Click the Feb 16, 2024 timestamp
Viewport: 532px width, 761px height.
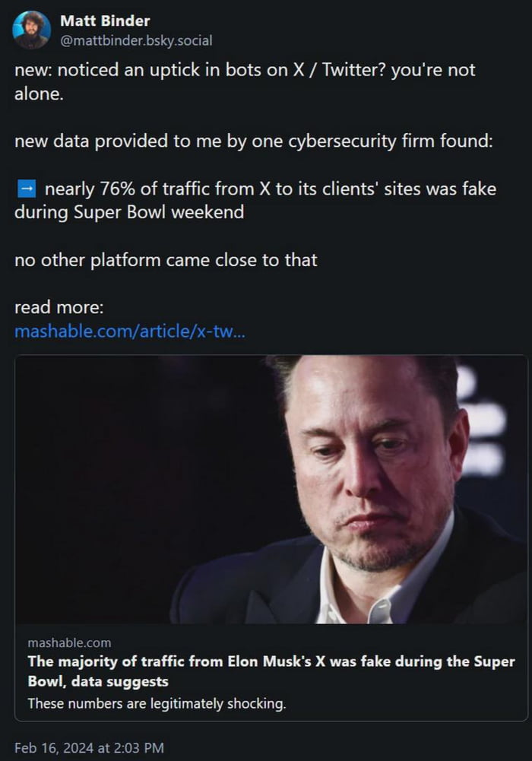point(89,748)
